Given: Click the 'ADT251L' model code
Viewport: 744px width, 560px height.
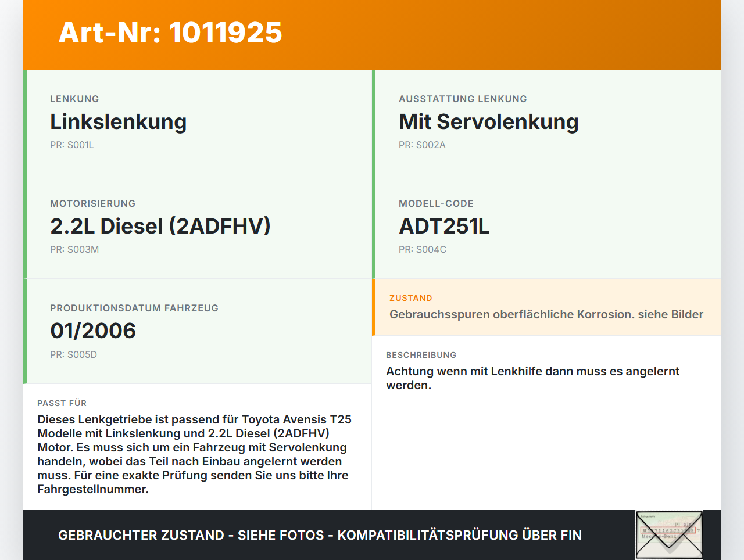Looking at the screenshot, I should [x=444, y=226].
